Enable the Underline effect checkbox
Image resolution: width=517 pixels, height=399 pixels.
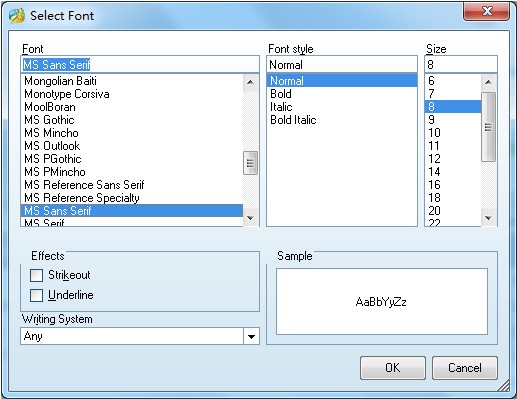tap(37, 295)
